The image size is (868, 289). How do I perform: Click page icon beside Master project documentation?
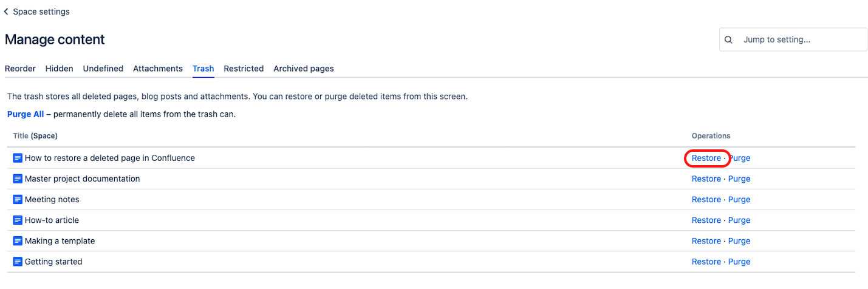[x=18, y=179]
